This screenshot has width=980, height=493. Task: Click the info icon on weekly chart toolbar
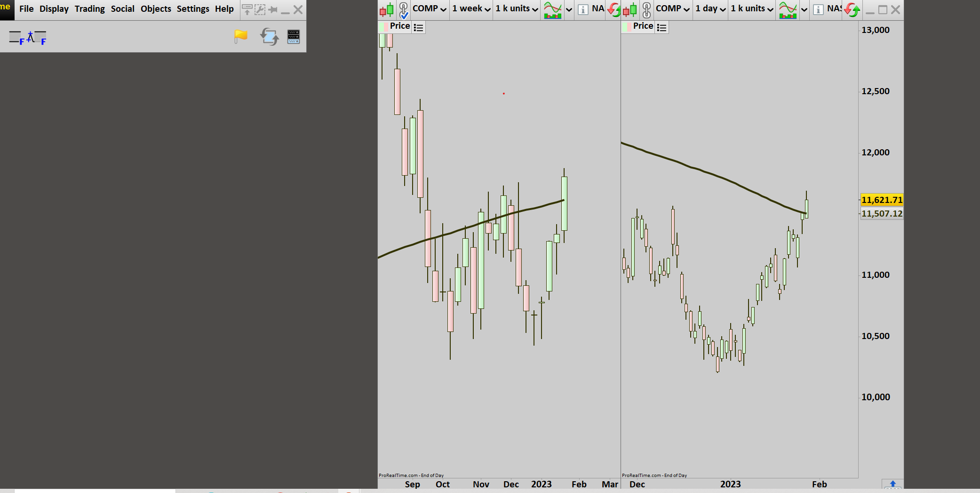pos(583,9)
